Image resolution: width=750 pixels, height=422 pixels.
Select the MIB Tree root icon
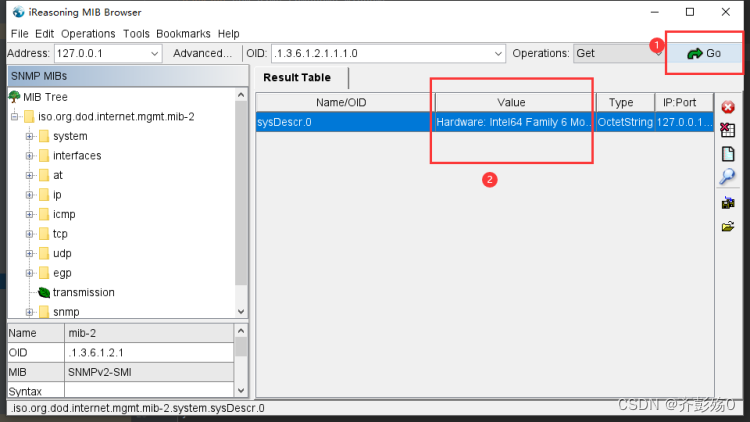pos(14,97)
